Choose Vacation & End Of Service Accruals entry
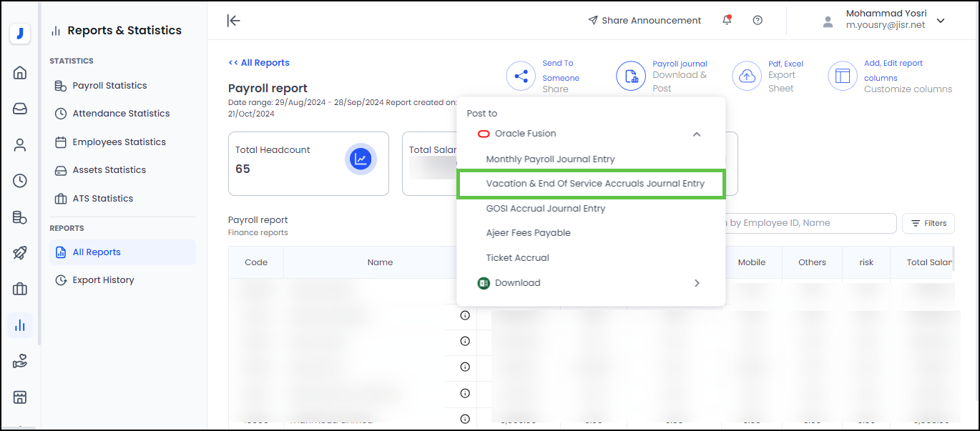This screenshot has height=431, width=980. pyautogui.click(x=594, y=184)
